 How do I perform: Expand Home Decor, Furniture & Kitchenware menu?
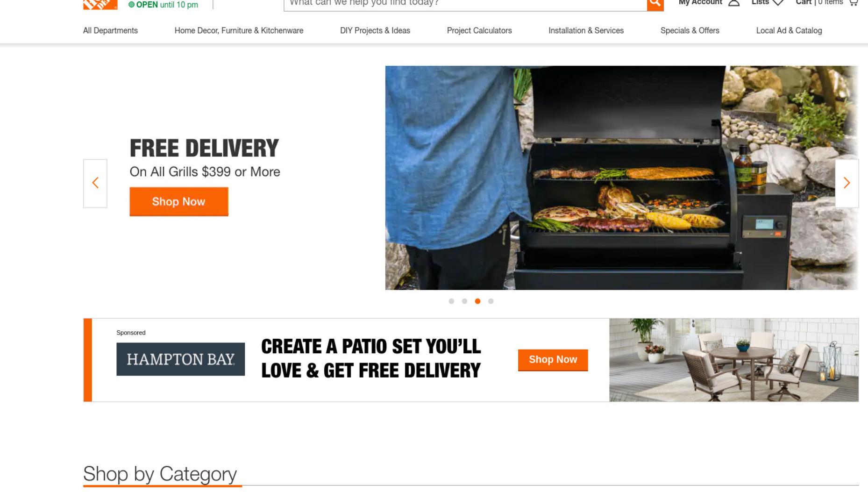[239, 30]
